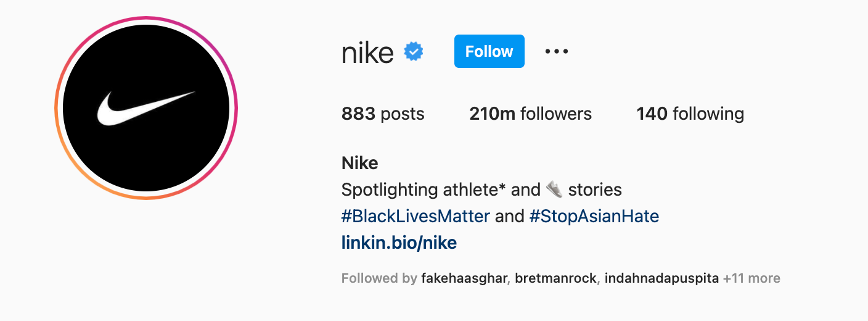
Task: Click the blue verified badge
Action: pyautogui.click(x=413, y=52)
